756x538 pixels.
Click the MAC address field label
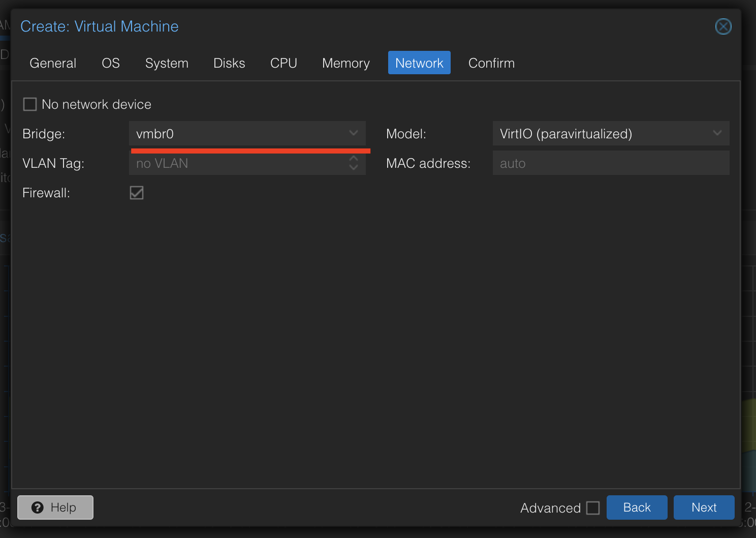[x=428, y=163]
